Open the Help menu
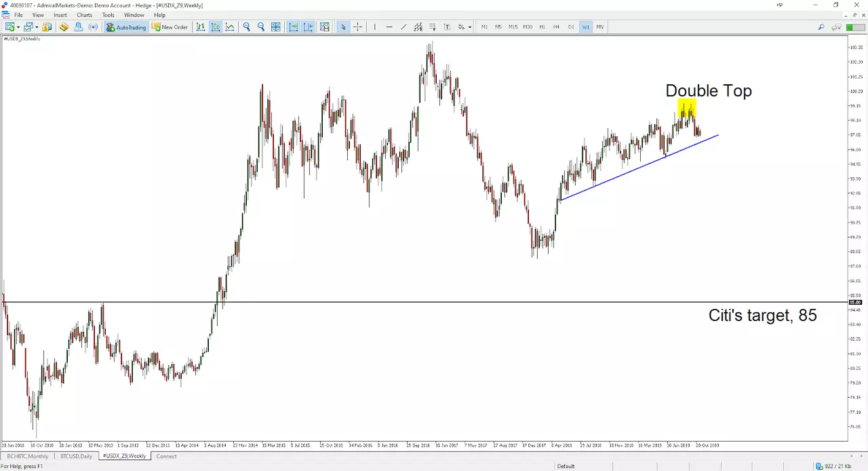Viewport: 868px width, 471px height. tap(160, 15)
